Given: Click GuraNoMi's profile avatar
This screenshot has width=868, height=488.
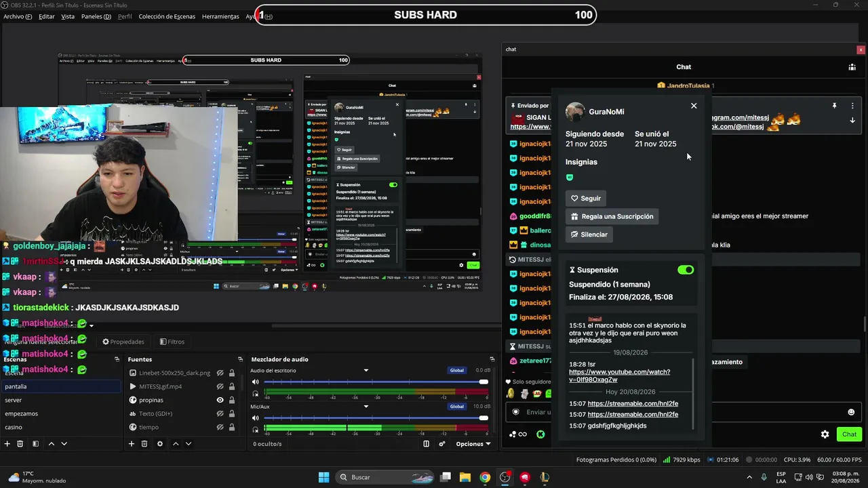Looking at the screenshot, I should [x=575, y=112].
